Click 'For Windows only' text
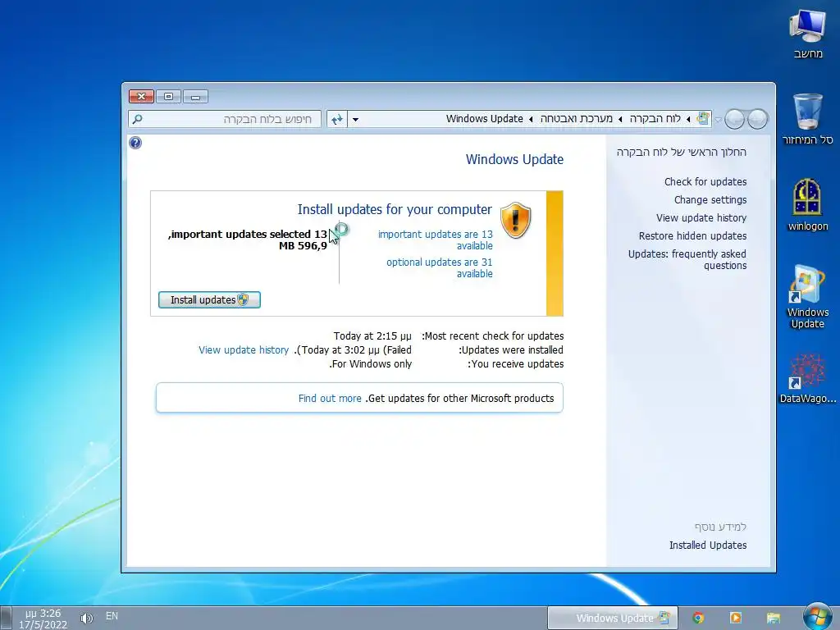Viewport: 840px width, 630px height. pos(370,363)
